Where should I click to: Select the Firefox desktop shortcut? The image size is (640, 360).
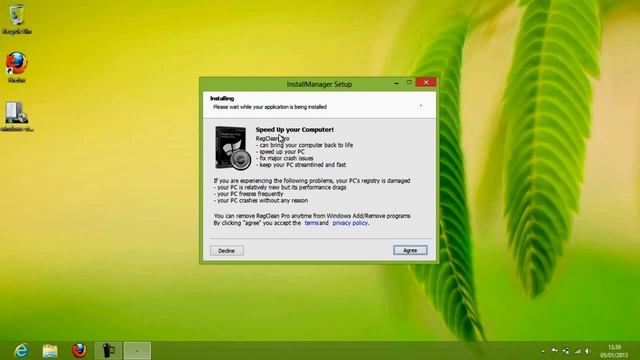pyautogui.click(x=17, y=67)
